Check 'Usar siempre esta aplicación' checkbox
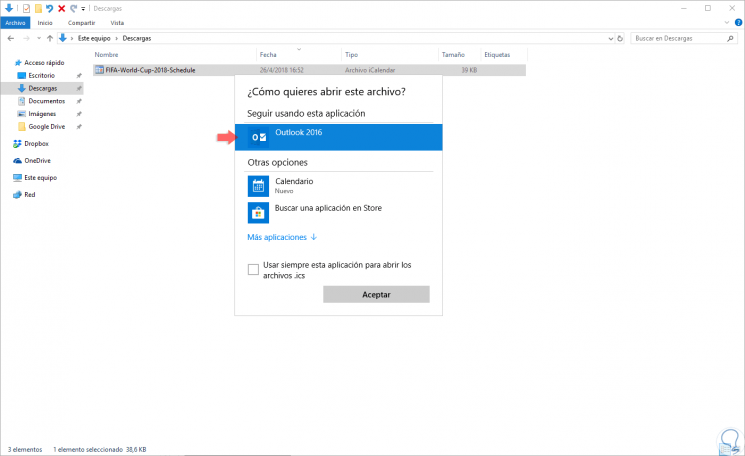The width and height of the screenshot is (745, 456). click(253, 270)
